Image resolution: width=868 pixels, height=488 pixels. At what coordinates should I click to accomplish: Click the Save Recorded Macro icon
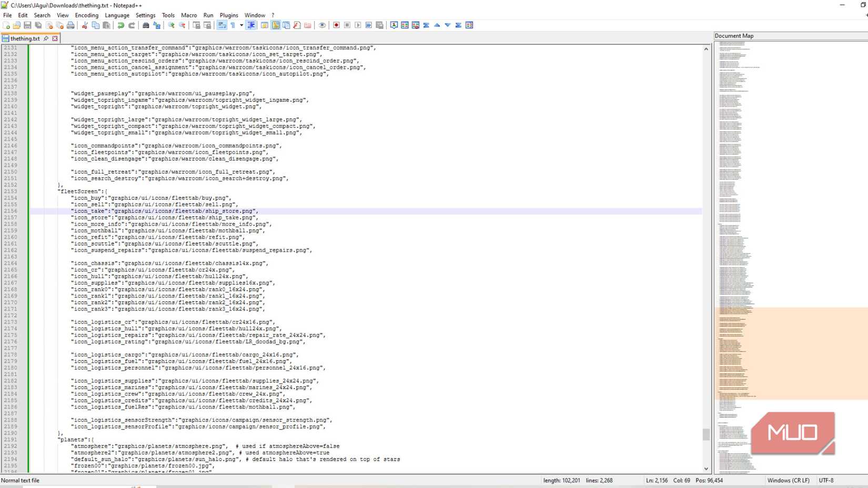point(379,25)
